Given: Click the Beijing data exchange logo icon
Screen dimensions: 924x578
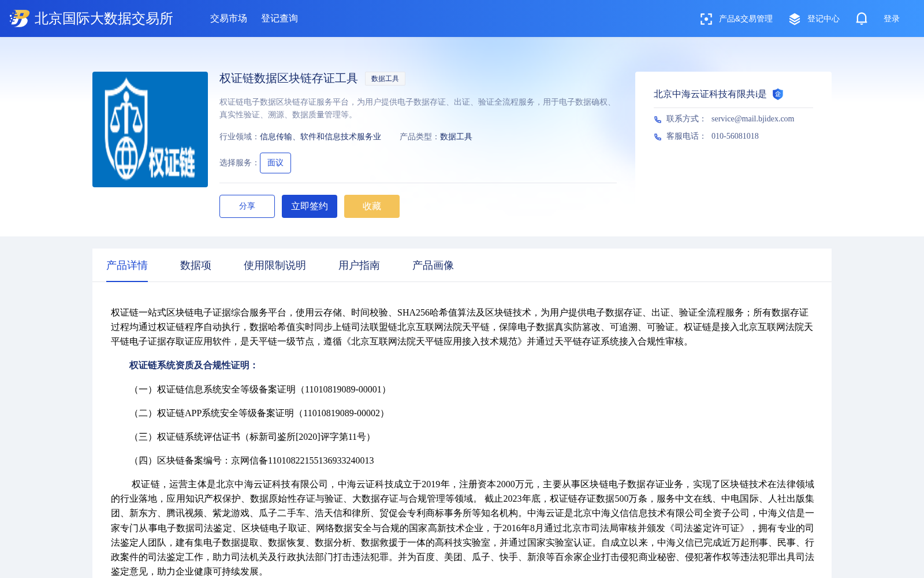Looking at the screenshot, I should pyautogui.click(x=20, y=18).
